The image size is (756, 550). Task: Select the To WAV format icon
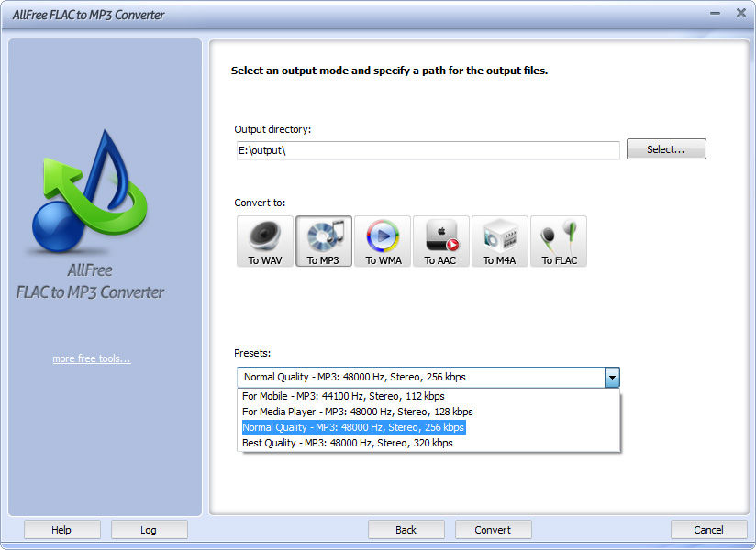click(265, 241)
